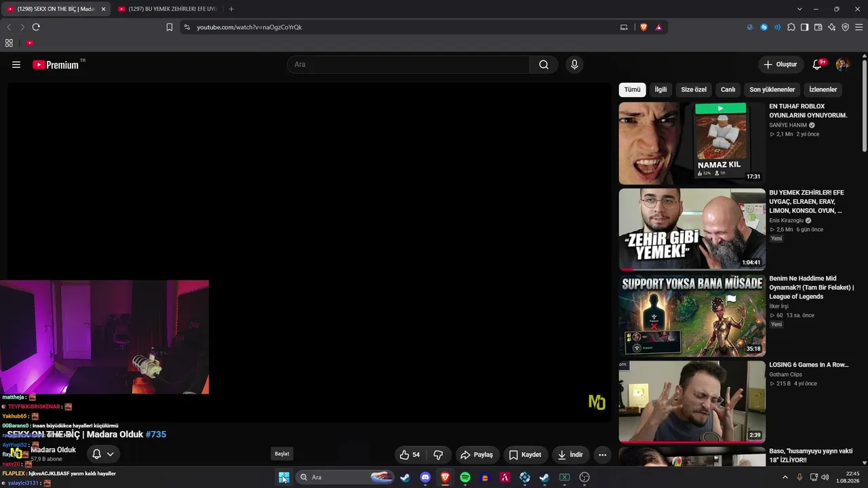Bookmark this page using the bookmark icon
This screenshot has width=868, height=488.
tap(170, 27)
